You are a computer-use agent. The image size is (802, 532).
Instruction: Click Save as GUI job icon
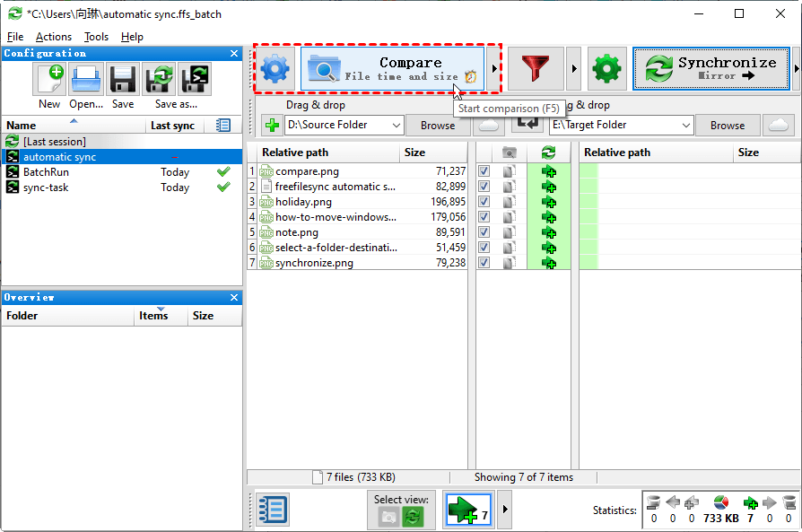tap(159, 79)
